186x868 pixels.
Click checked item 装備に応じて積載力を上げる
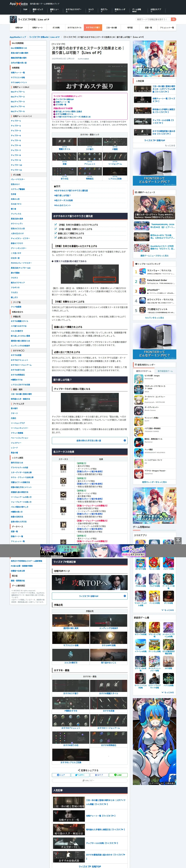pos(69,233)
